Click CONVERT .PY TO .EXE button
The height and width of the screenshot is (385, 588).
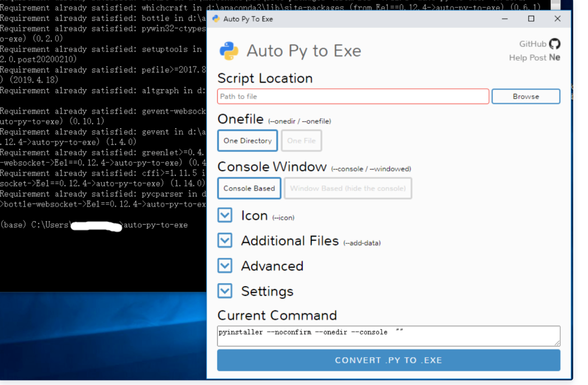pos(389,360)
